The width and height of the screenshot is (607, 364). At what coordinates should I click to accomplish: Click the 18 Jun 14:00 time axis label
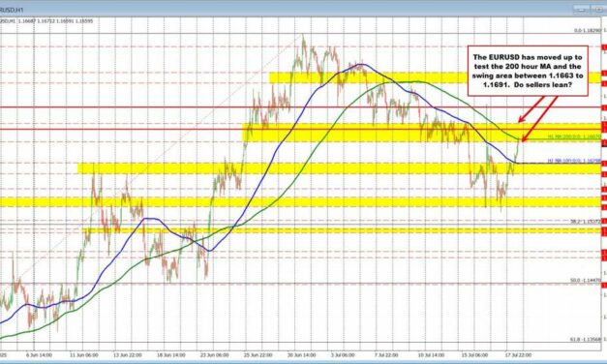click(171, 354)
